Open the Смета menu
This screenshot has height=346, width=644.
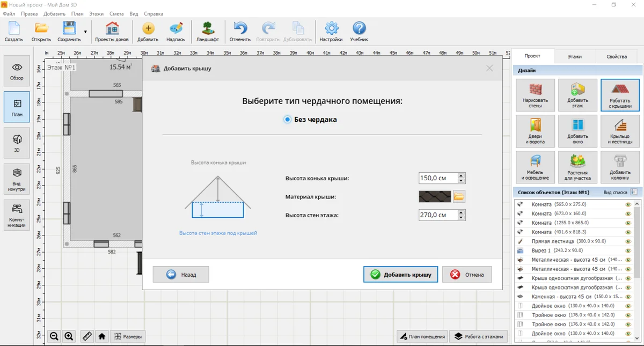(x=116, y=13)
